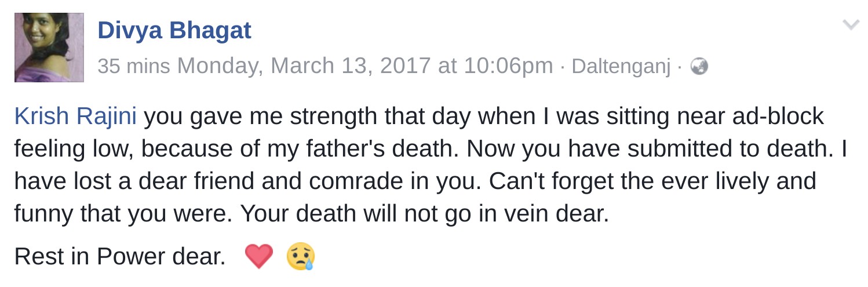The height and width of the screenshot is (287, 868).
Task: Click the "35 mins" relative time
Action: tap(133, 67)
